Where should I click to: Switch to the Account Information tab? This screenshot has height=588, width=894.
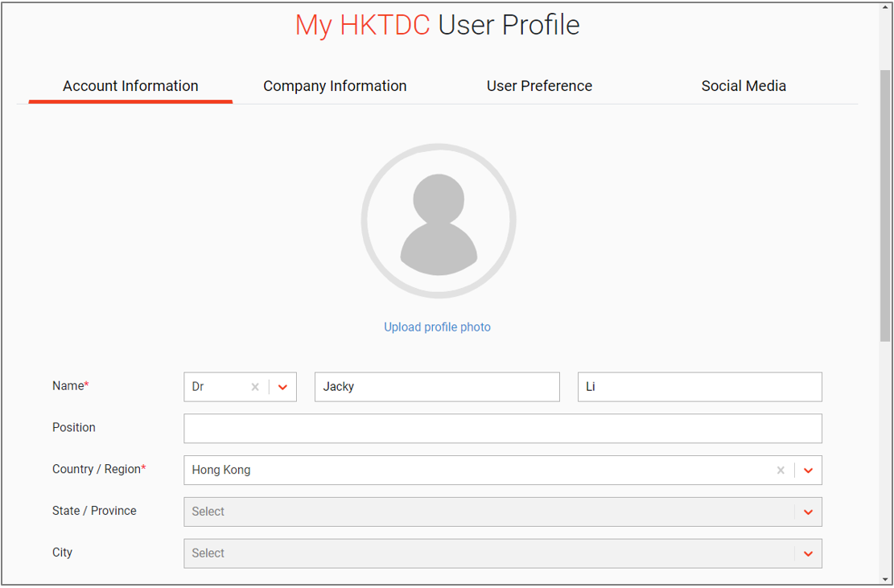click(130, 86)
